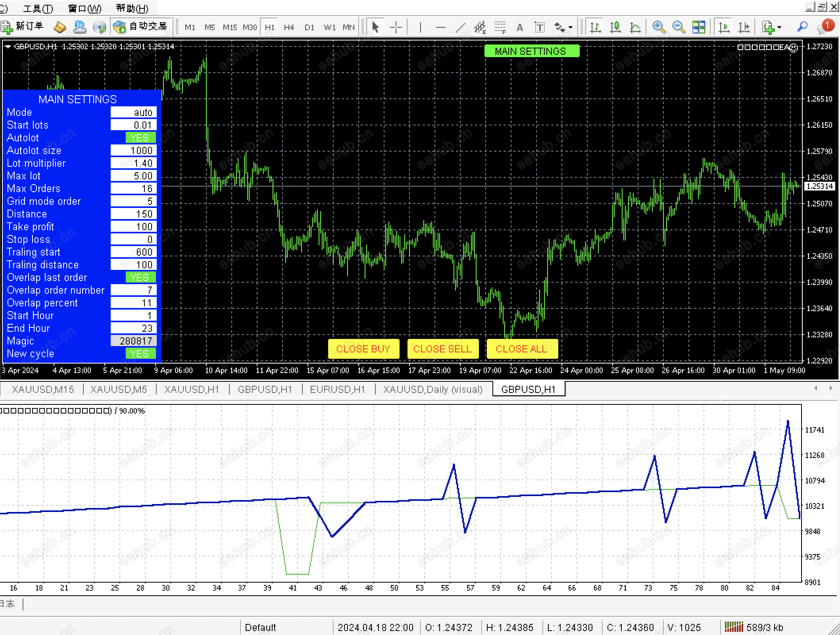Zoom out on the chart

(679, 27)
